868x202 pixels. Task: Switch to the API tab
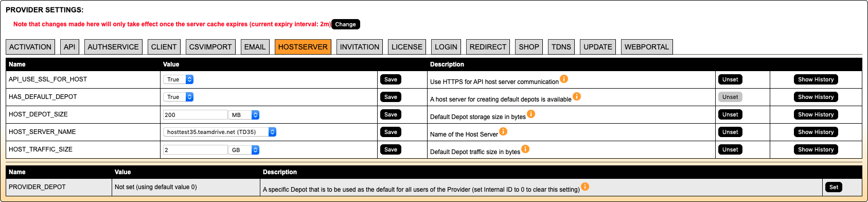click(69, 47)
